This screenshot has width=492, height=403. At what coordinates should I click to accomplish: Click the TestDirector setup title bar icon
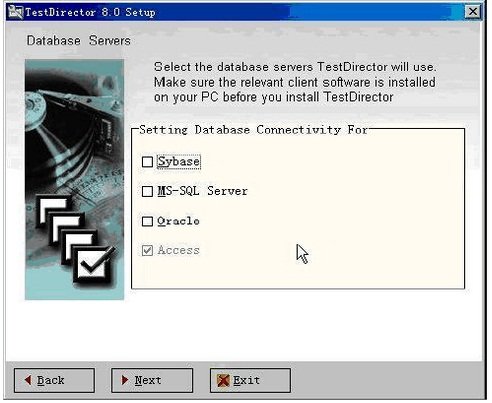tap(15, 12)
